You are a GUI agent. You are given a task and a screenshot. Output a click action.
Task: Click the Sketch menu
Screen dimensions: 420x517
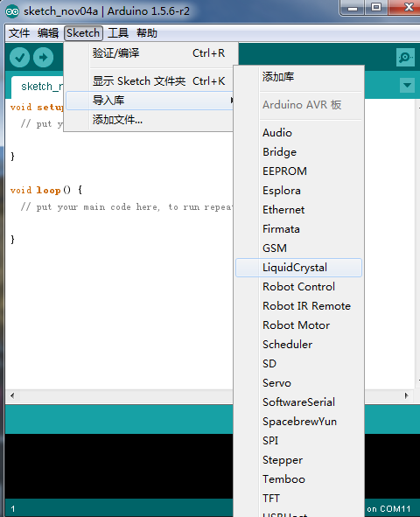(83, 33)
